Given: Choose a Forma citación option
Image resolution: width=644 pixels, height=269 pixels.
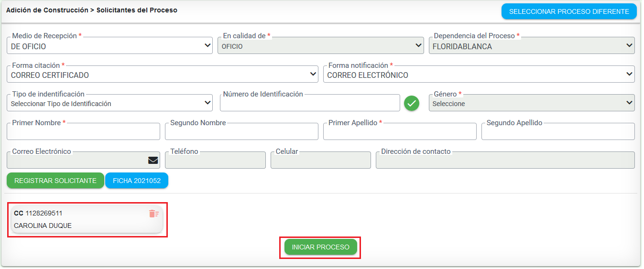Looking at the screenshot, I should click(x=163, y=74).
